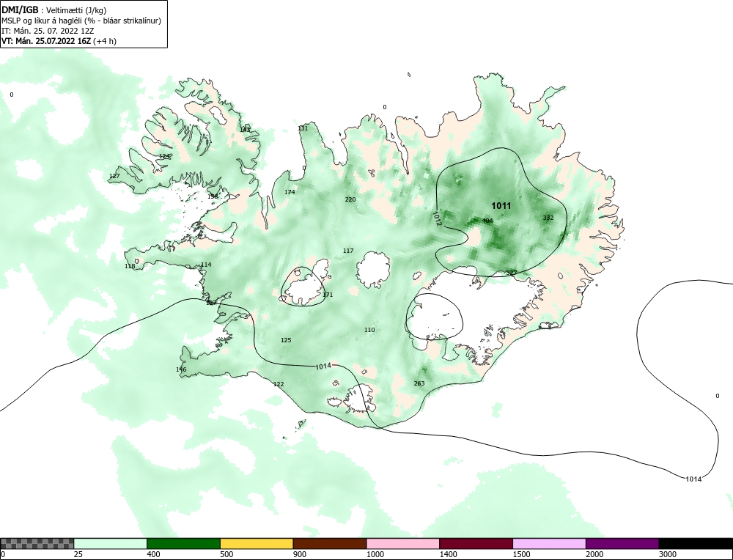The image size is (733, 560).
Task: Click the 146 value on the Reykjanes peninsula
Action: tap(181, 369)
